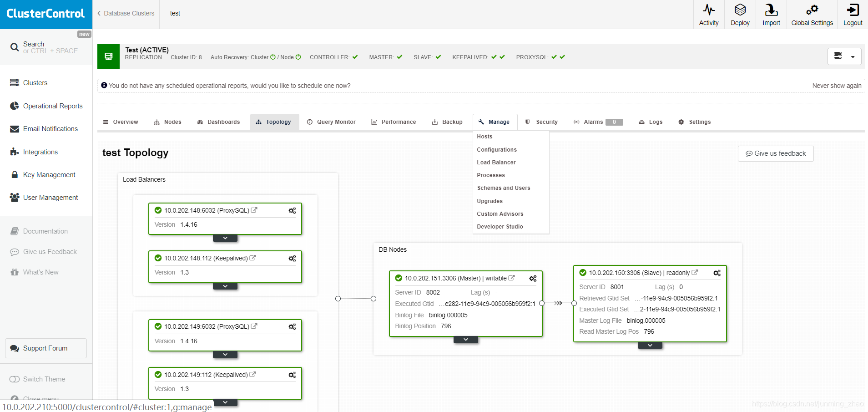Click the Deploy icon

pos(740,10)
